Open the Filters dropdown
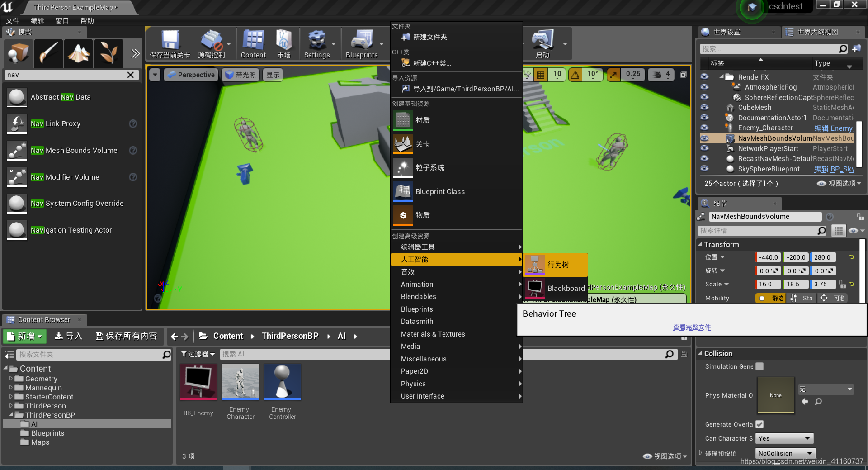The height and width of the screenshot is (470, 868). tap(198, 354)
